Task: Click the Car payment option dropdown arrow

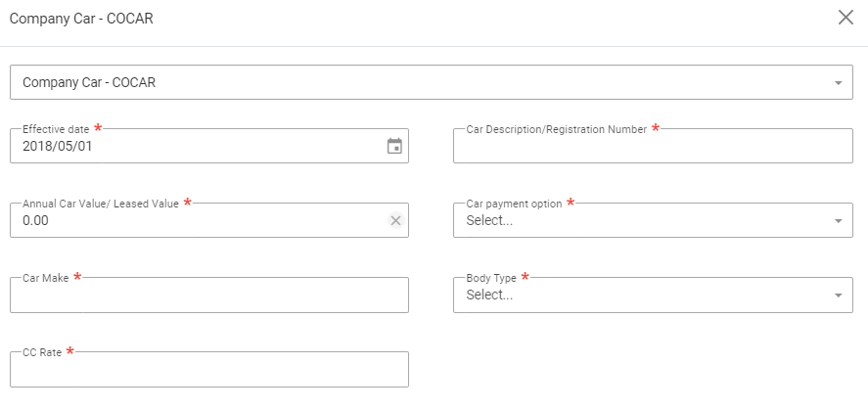Action: click(x=838, y=220)
